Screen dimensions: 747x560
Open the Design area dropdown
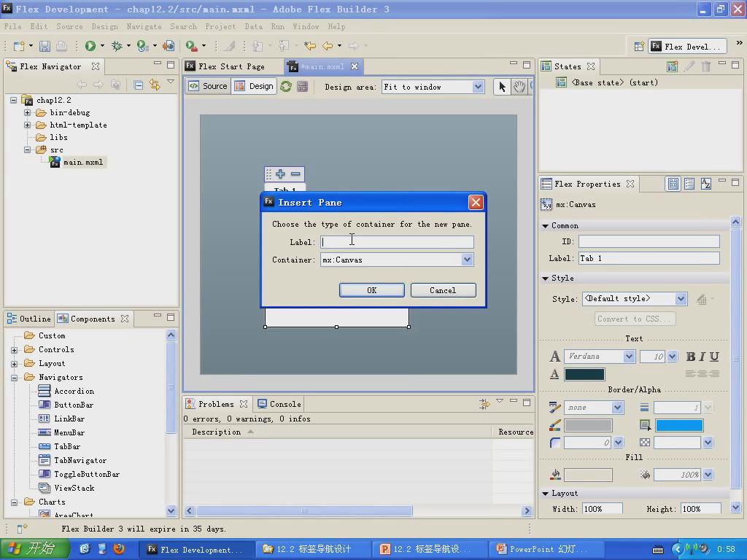click(x=478, y=87)
